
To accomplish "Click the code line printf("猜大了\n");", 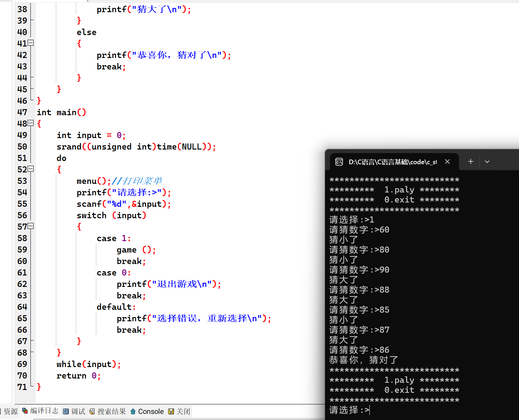I will click(144, 9).
